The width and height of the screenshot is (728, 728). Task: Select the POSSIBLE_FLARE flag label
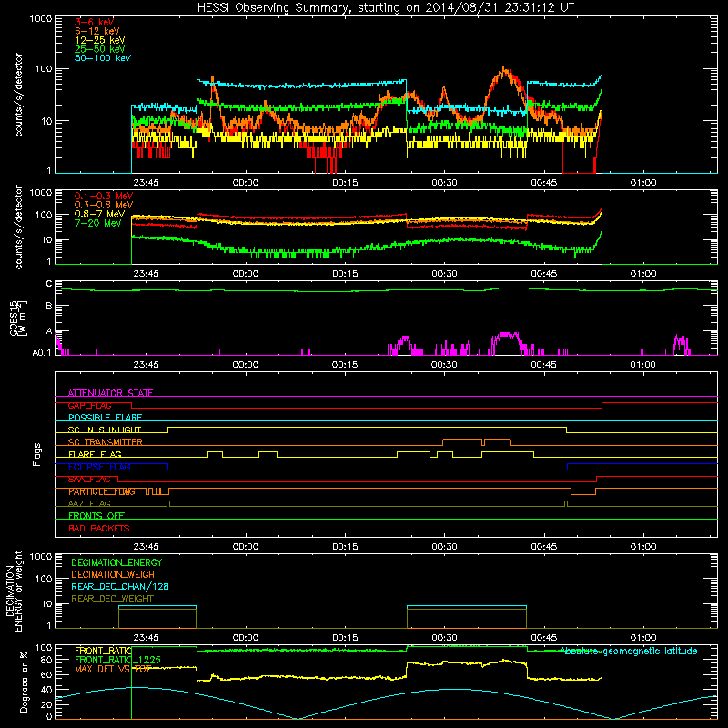[x=105, y=418]
